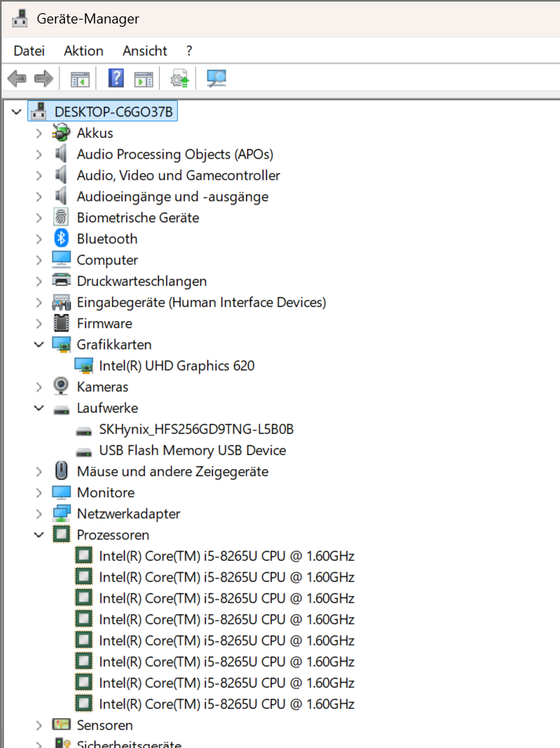Select the Sicherheitsgeräte label
Image resolution: width=560 pixels, height=748 pixels.
tap(128, 744)
